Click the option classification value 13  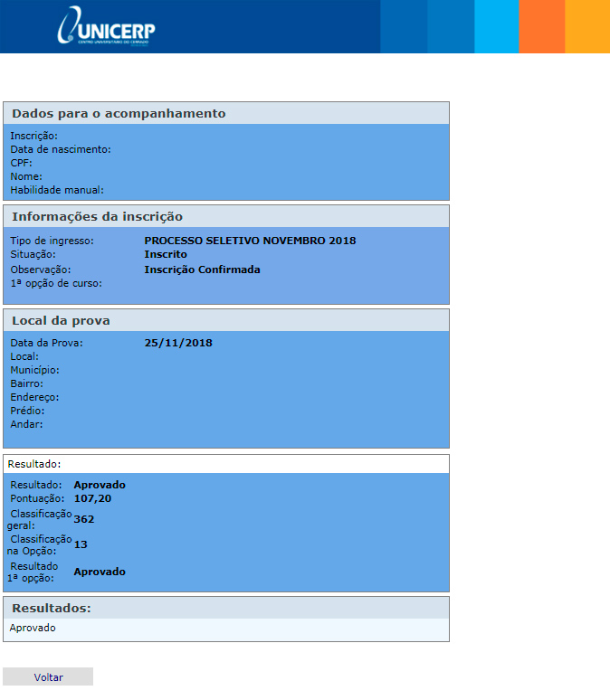click(81, 544)
